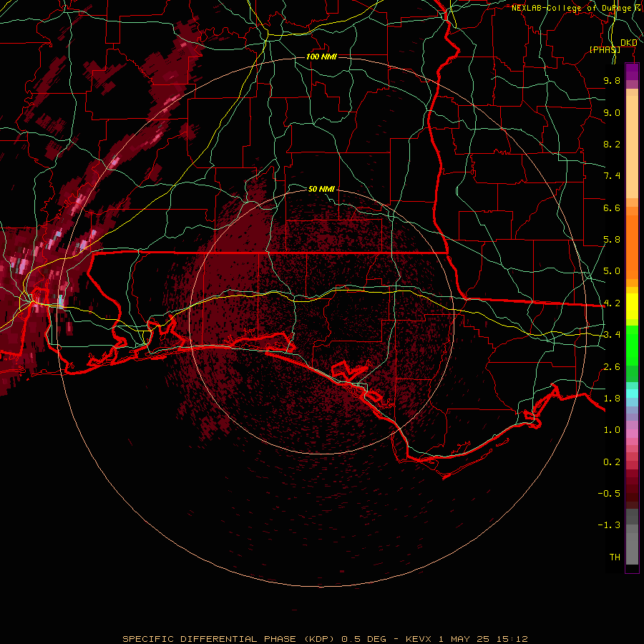
Task: Click the 50 NMI range ring label
Action: tap(321, 189)
